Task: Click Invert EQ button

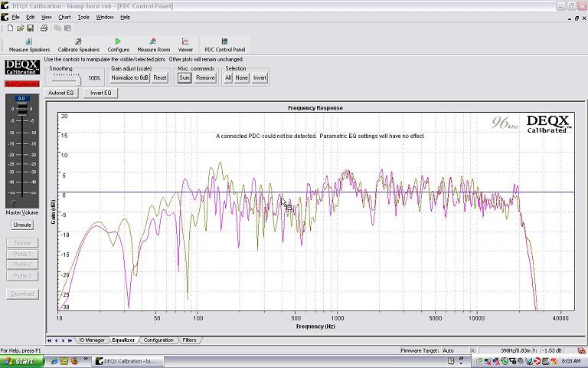Action: tap(100, 93)
